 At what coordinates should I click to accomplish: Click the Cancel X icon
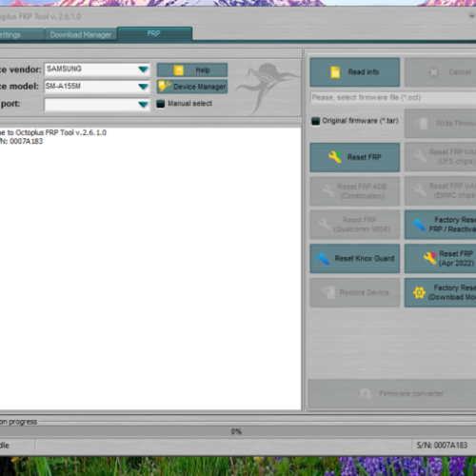(x=434, y=72)
